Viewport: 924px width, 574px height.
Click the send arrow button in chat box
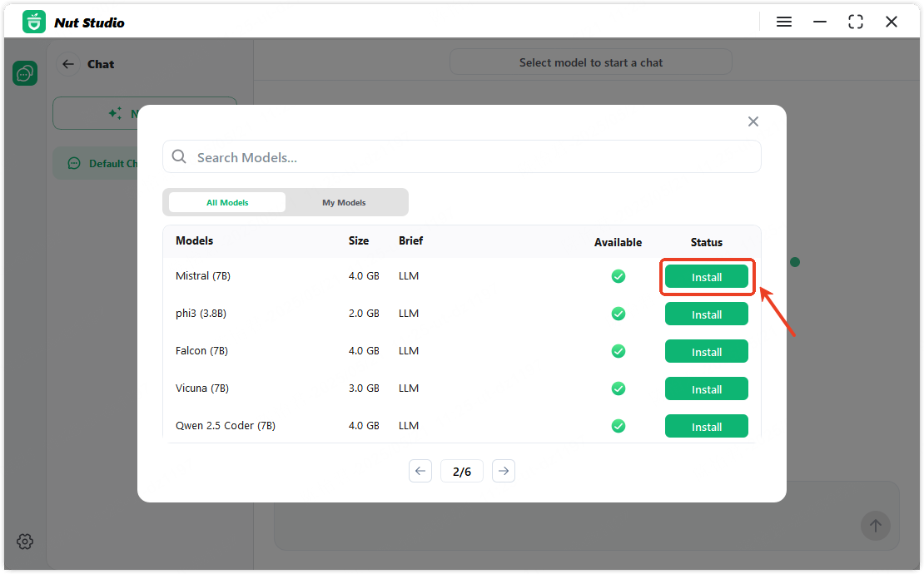tap(875, 526)
